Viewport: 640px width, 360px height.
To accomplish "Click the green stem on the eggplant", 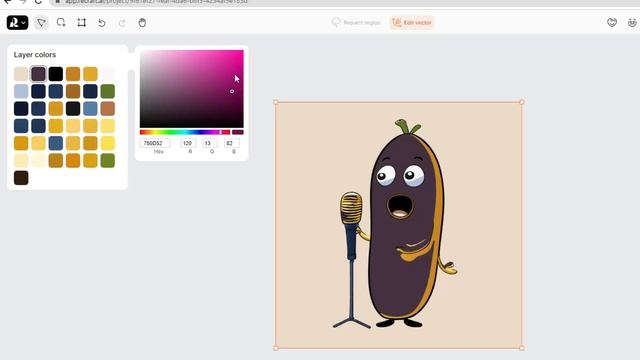I will 407,127.
